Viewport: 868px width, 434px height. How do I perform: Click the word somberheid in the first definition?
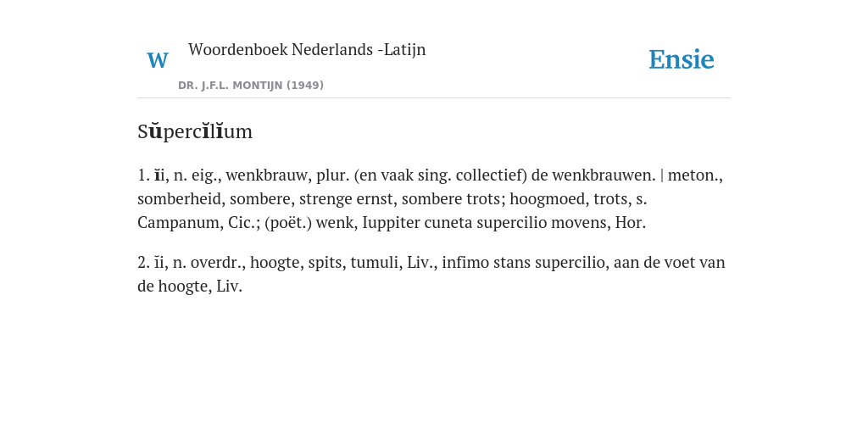point(180,199)
